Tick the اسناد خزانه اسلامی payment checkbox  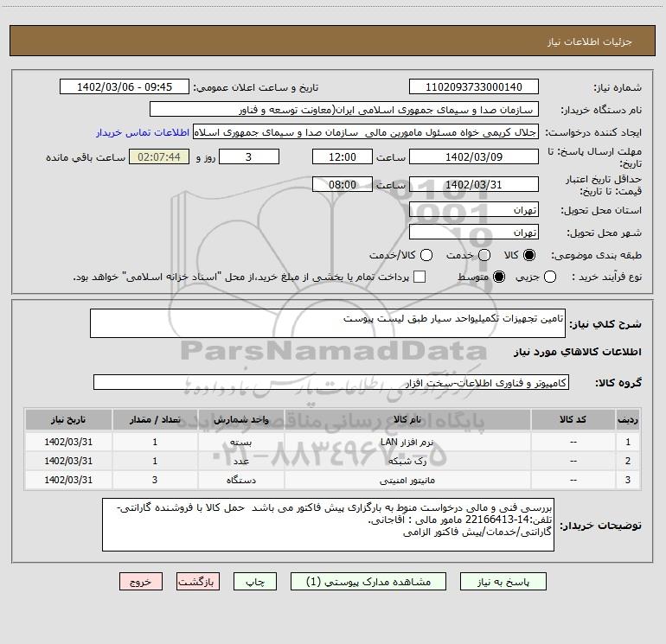(x=419, y=277)
